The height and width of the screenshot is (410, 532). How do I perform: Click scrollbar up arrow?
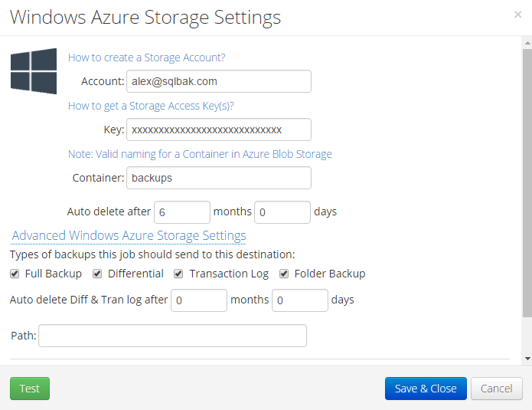pyautogui.click(x=527, y=43)
